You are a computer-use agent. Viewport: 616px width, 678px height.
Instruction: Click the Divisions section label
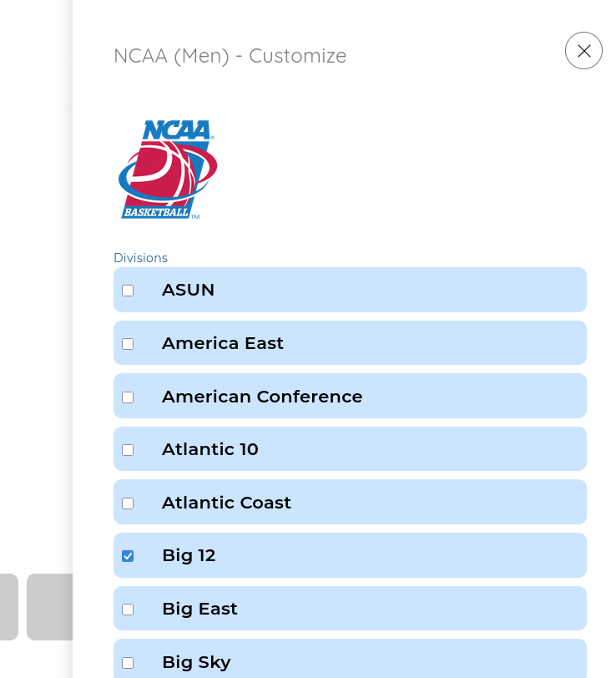140,258
